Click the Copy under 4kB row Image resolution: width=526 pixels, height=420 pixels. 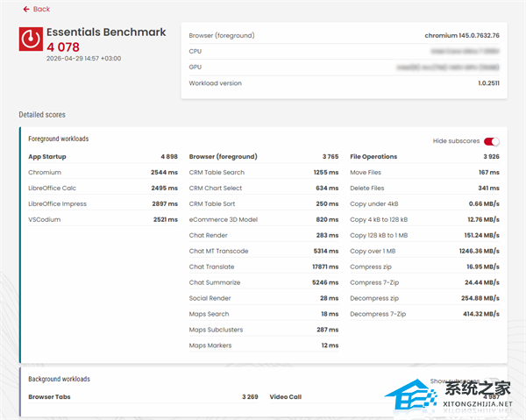[x=424, y=204]
